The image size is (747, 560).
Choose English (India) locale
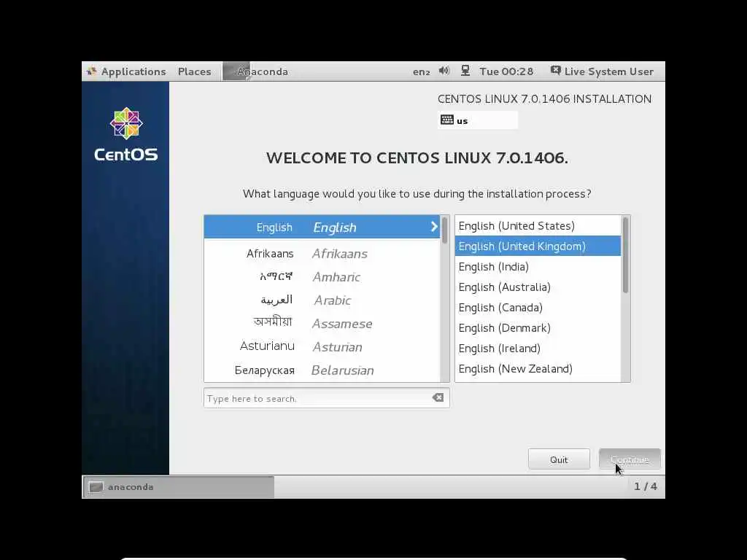point(538,267)
